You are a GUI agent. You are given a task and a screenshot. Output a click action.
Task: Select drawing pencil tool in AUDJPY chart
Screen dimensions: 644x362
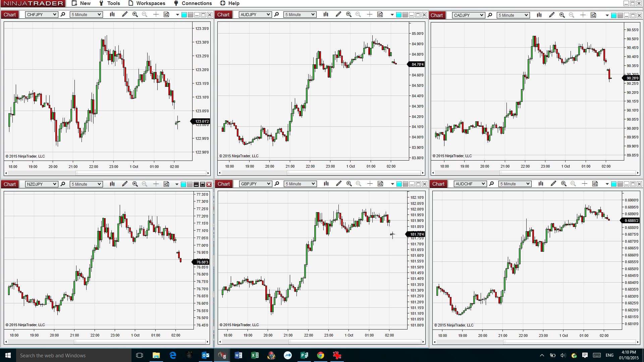338,14
